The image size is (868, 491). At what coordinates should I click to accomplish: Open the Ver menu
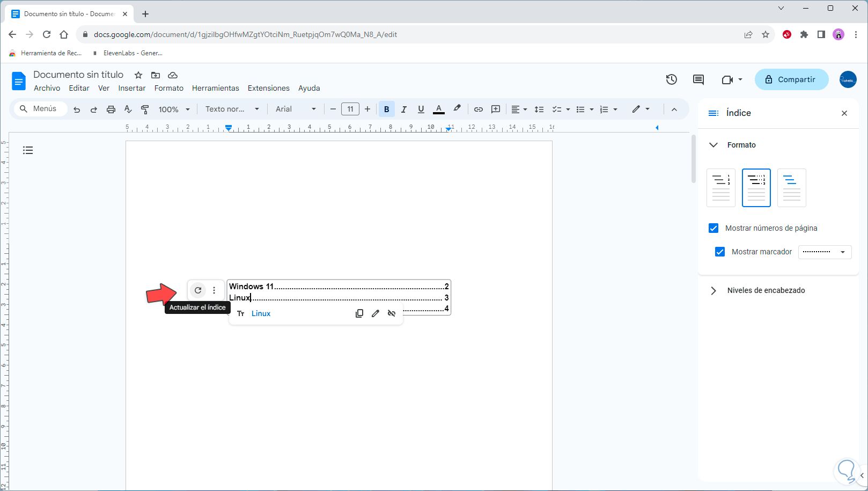tap(104, 88)
